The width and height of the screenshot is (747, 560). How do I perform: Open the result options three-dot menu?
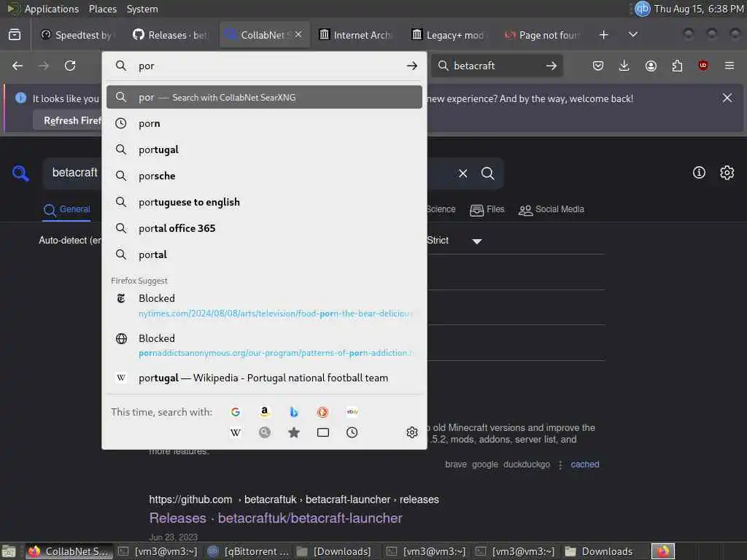(560, 464)
